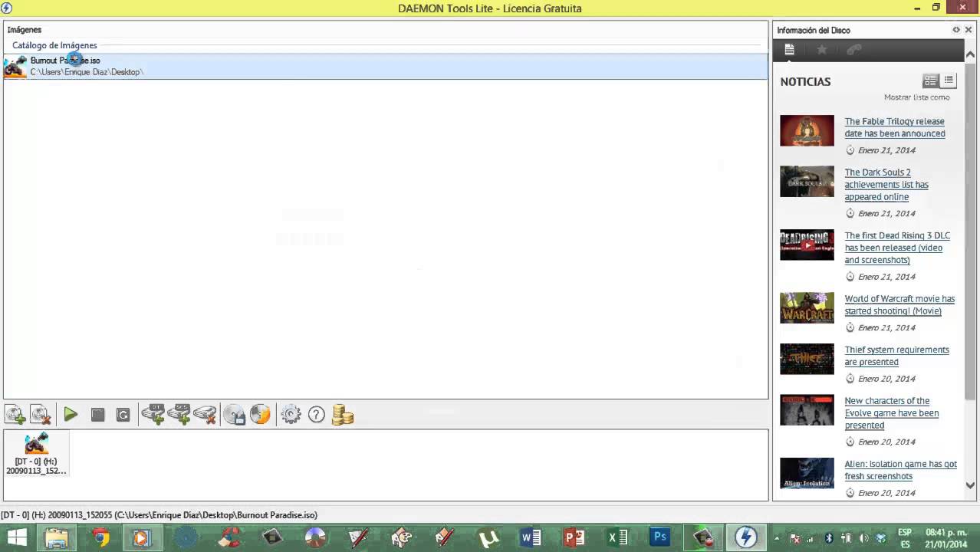
Task: Undock the Información del Disco panel
Action: point(956,30)
